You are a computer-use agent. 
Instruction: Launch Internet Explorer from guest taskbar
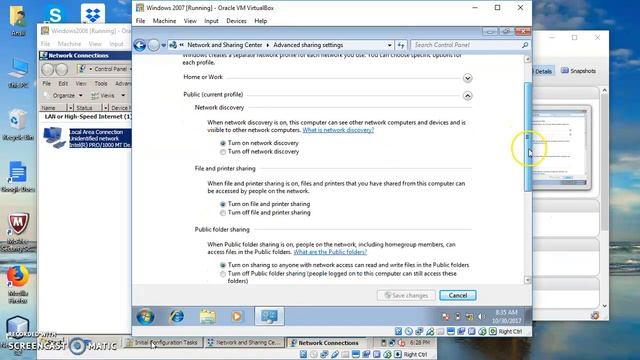(x=177, y=316)
